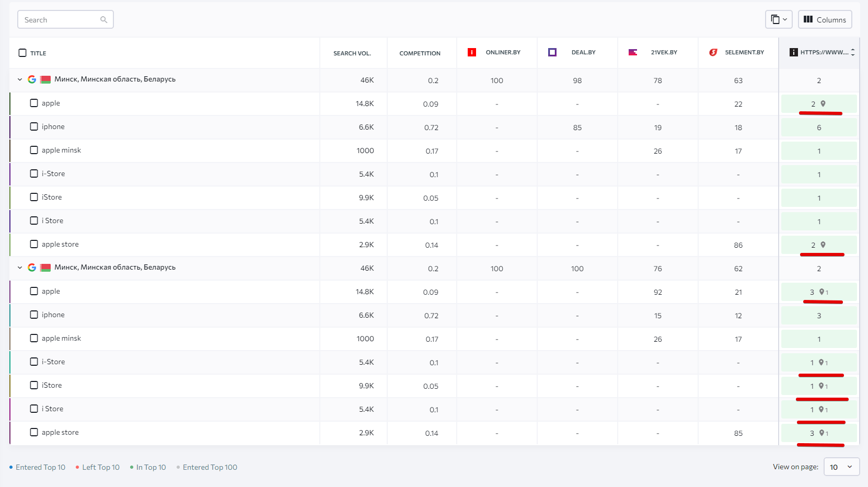868x487 pixels.
Task: Click the first Минск, Минская область, Беларусь title
Action: (x=115, y=79)
